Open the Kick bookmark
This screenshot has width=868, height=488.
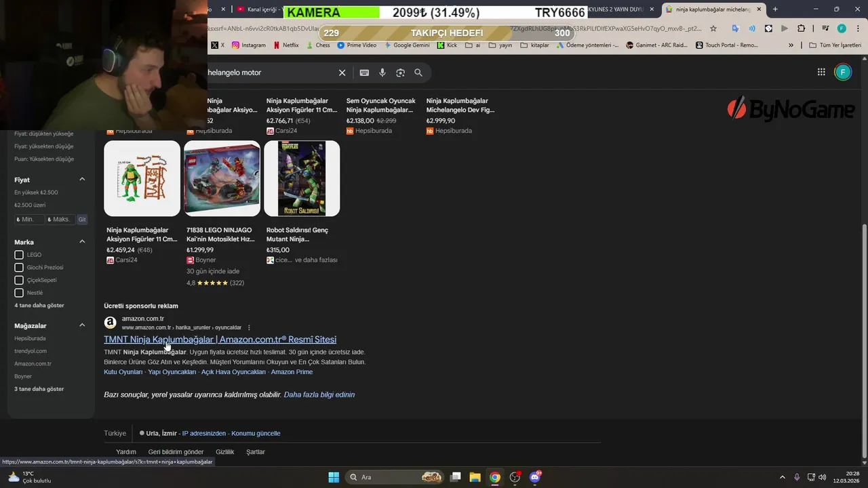447,45
